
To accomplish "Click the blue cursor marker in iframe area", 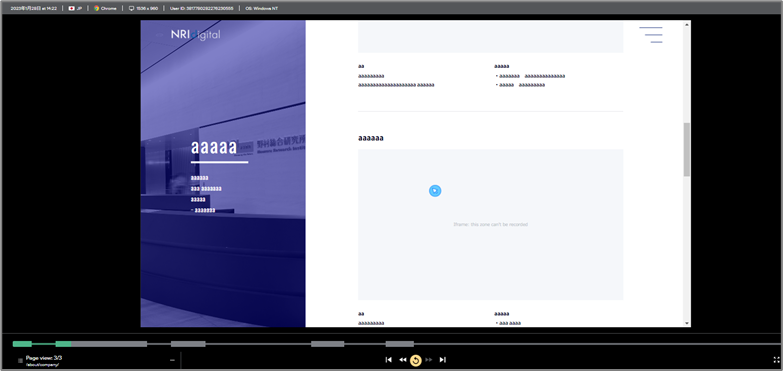I will pos(435,191).
